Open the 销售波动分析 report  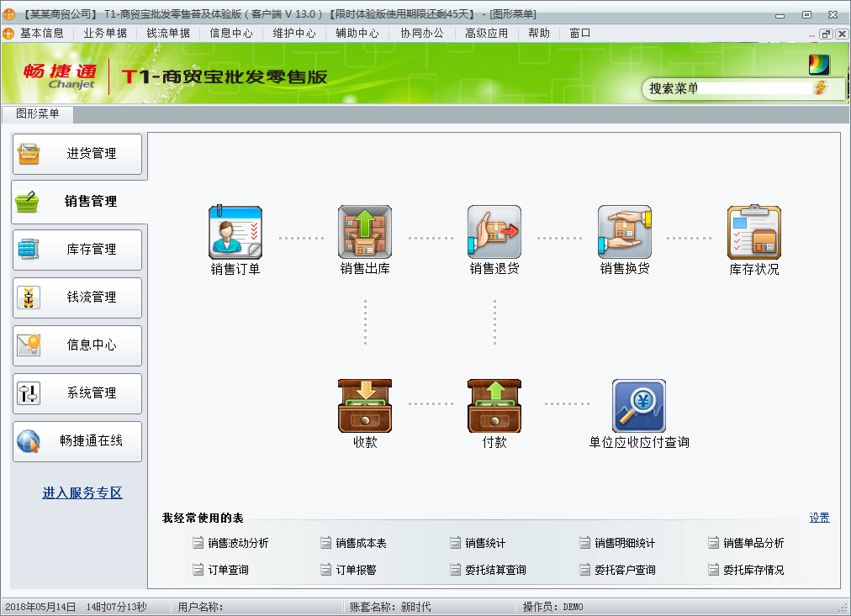[238, 543]
